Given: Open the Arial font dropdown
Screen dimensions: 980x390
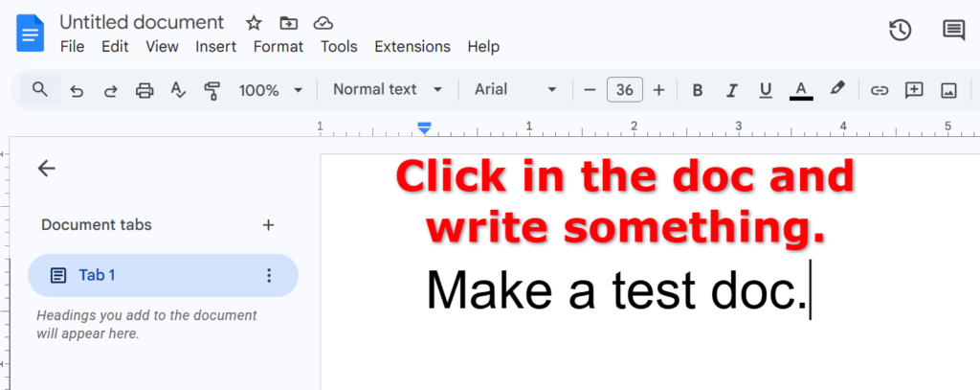Looking at the screenshot, I should pyautogui.click(x=515, y=90).
